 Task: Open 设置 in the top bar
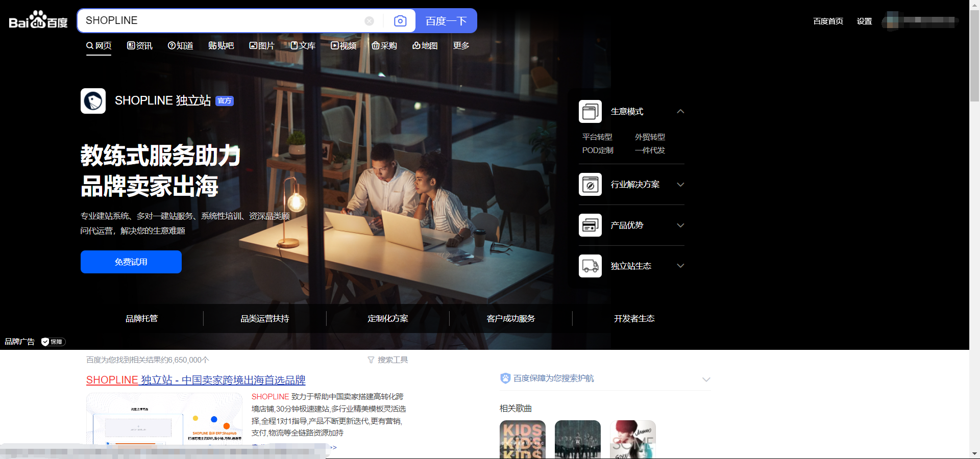tap(864, 21)
